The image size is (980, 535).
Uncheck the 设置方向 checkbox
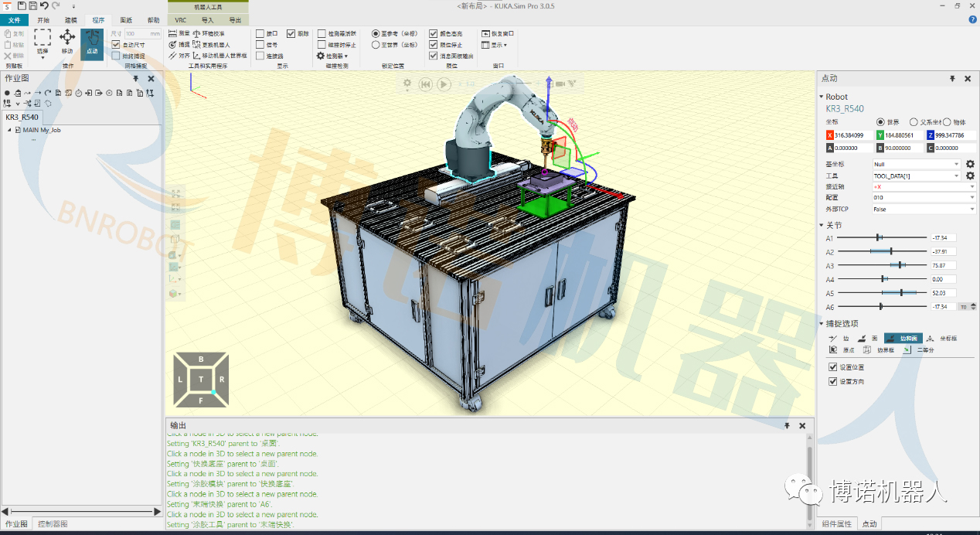point(832,381)
